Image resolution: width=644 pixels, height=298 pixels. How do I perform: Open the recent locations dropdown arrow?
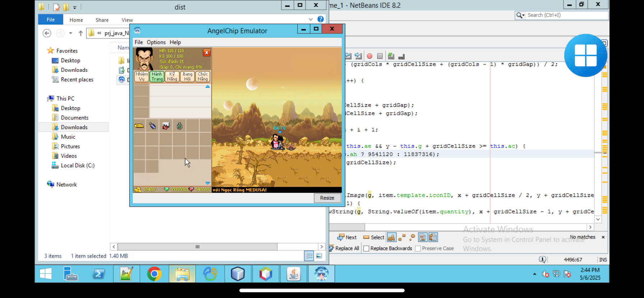point(71,33)
